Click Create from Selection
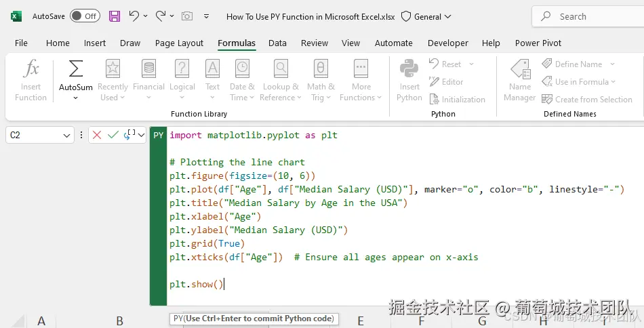The width and height of the screenshot is (644, 328). pyautogui.click(x=587, y=100)
